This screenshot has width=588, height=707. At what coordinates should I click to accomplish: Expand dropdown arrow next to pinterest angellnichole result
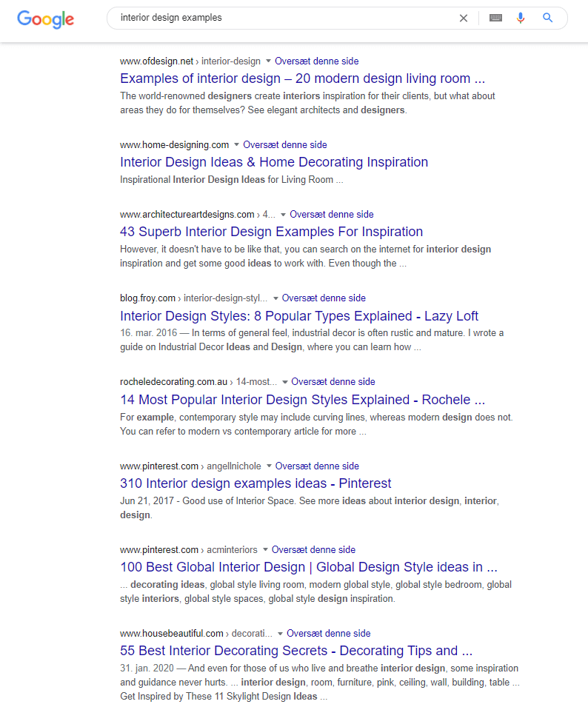(x=269, y=466)
